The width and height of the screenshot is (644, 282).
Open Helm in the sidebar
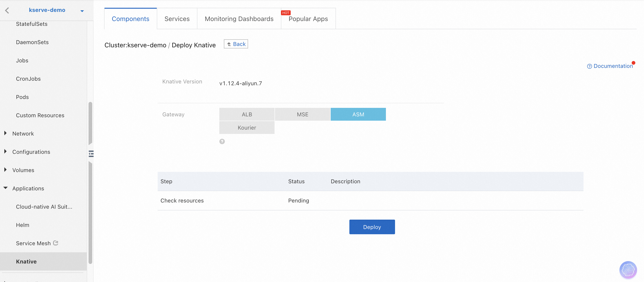tap(23, 225)
